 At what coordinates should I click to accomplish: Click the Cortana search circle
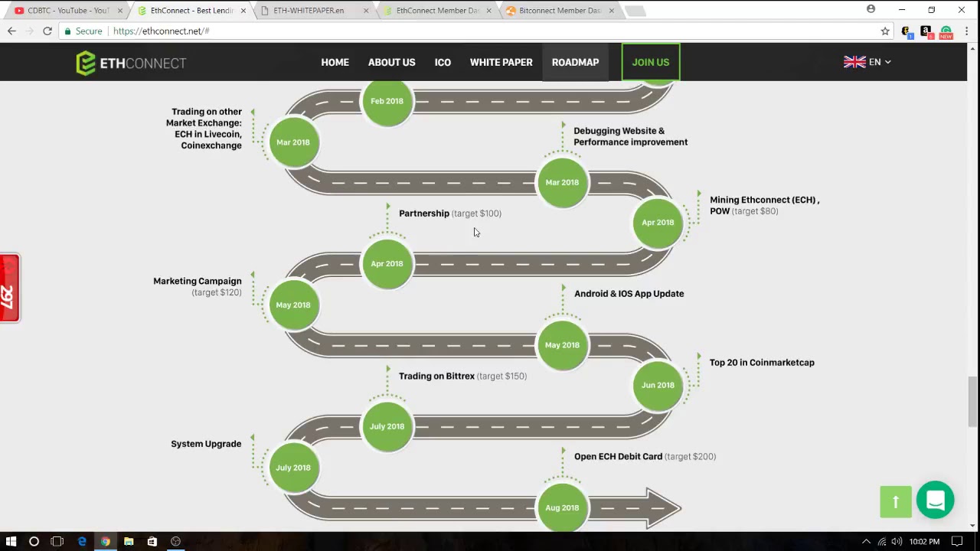coord(34,541)
